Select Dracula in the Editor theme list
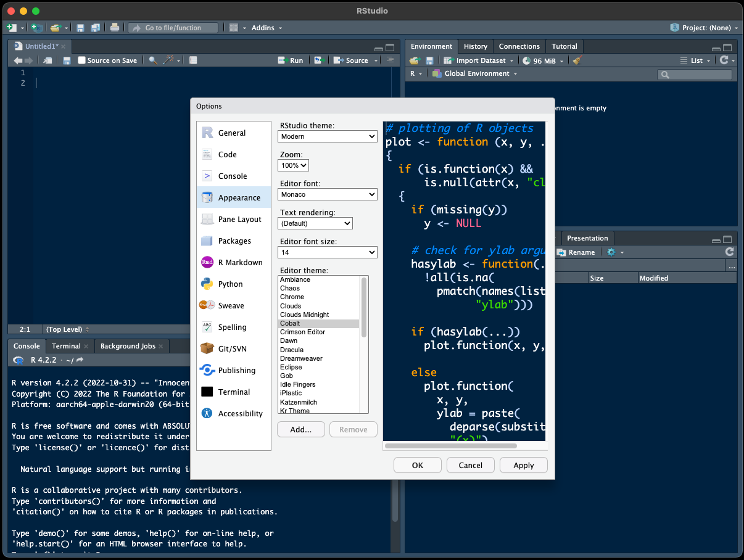Viewport: 744px width, 560px height. (292, 350)
